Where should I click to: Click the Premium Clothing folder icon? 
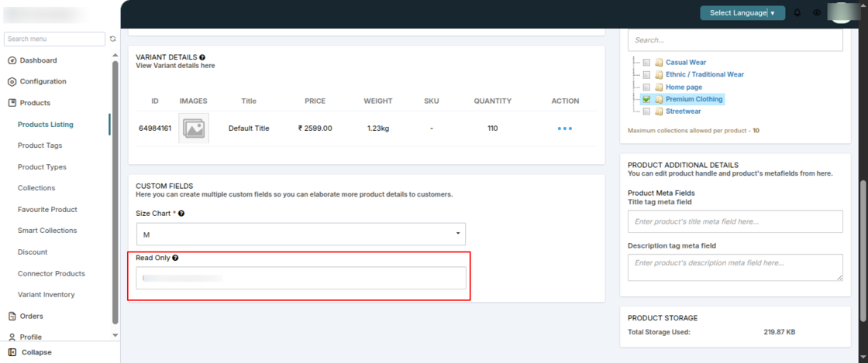click(x=659, y=99)
